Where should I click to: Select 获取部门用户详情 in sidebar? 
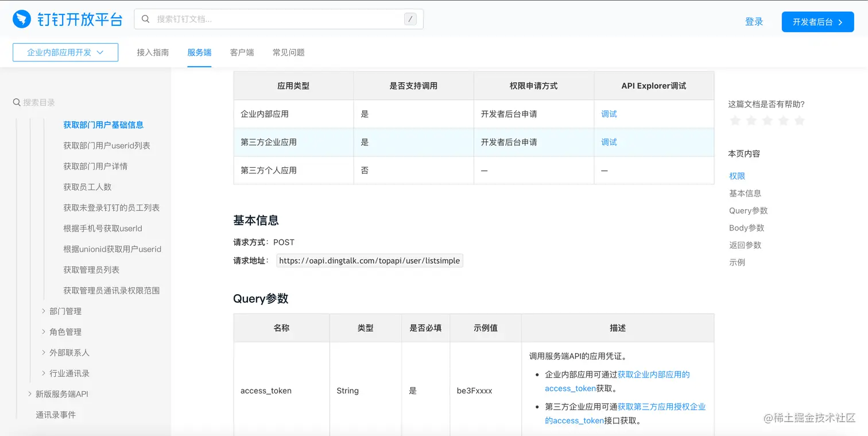(95, 166)
